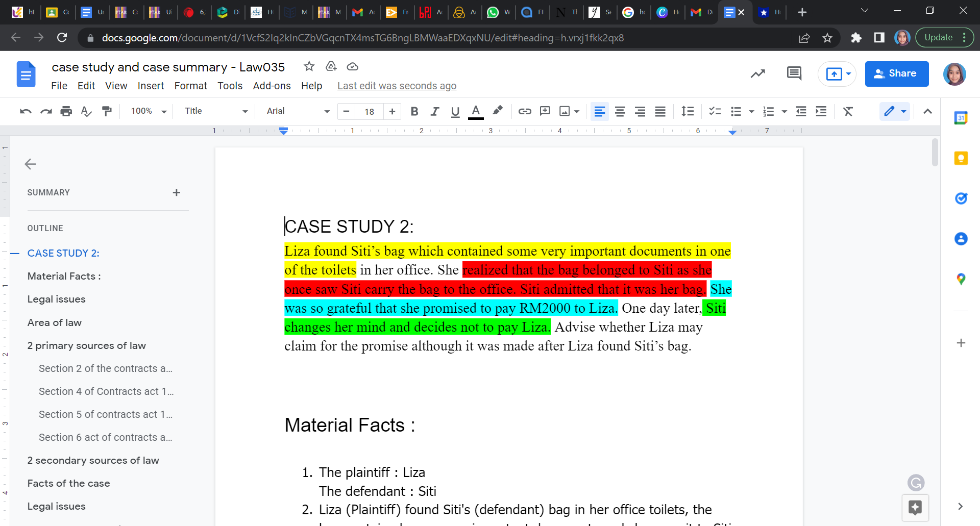Open the Add-ons menu

coord(272,86)
